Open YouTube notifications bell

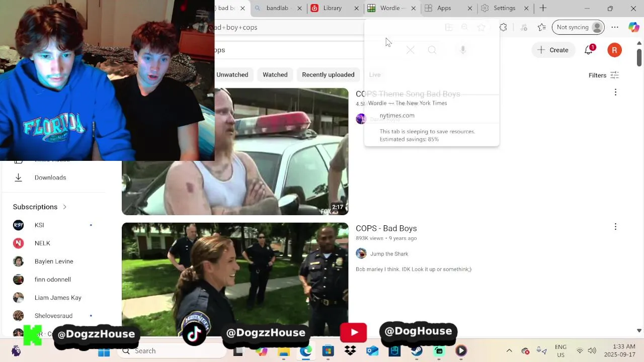pyautogui.click(x=589, y=50)
